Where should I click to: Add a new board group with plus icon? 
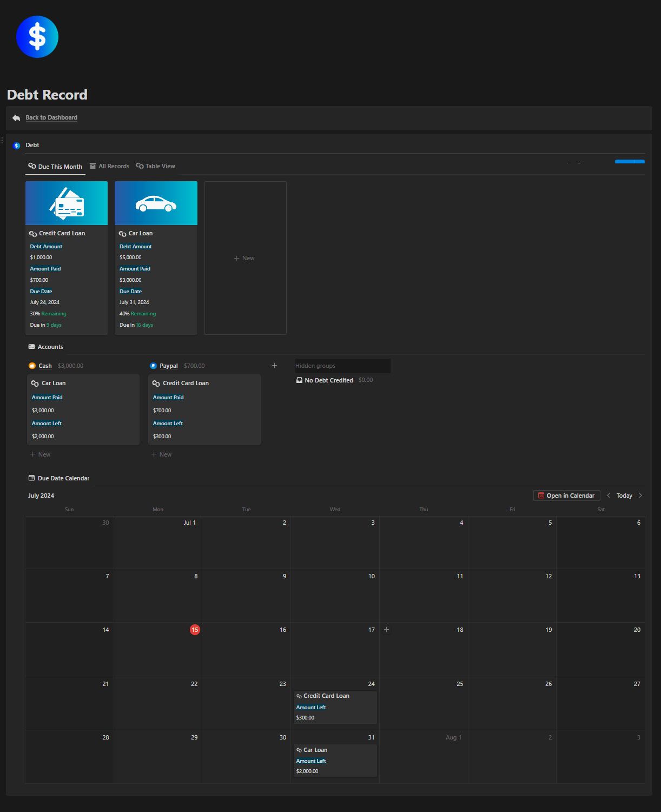(274, 366)
